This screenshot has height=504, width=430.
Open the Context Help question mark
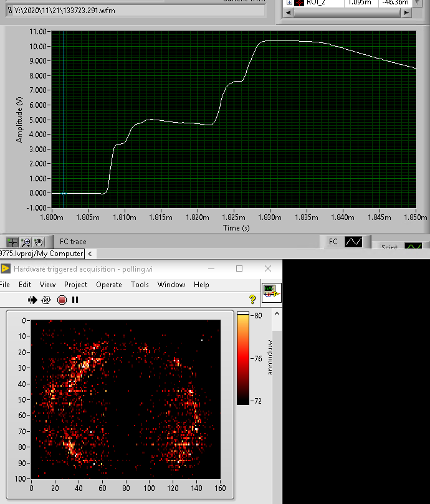[252, 300]
